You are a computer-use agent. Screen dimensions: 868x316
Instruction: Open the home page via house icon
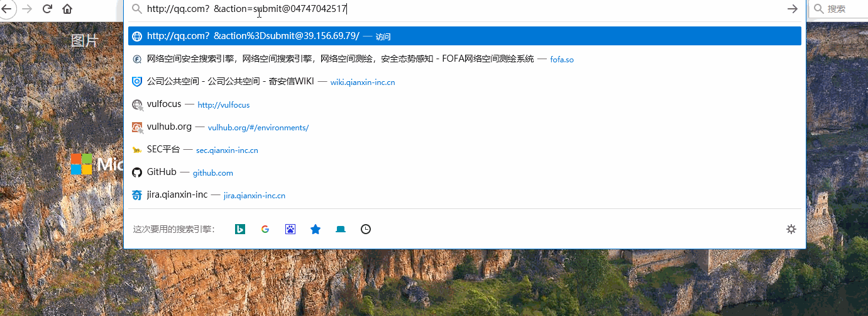[x=67, y=9]
